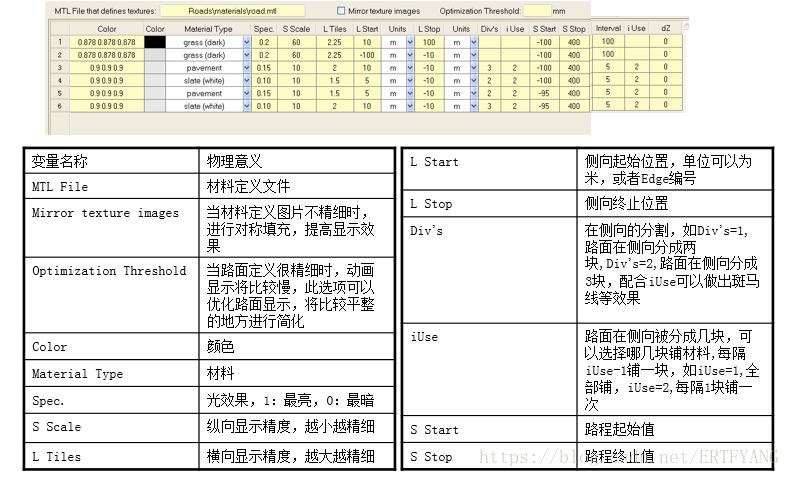Image resolution: width=790 pixels, height=477 pixels.
Task: Click the Material Type column header
Action: 208,29
